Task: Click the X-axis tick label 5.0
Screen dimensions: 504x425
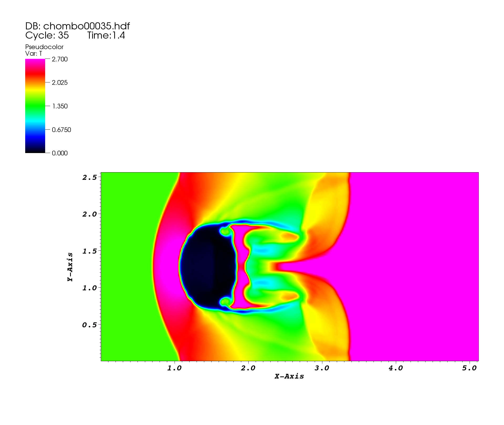Action: 469,368
